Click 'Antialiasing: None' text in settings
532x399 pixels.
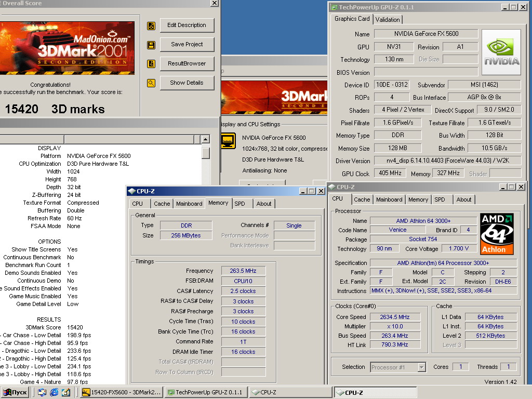point(264,170)
